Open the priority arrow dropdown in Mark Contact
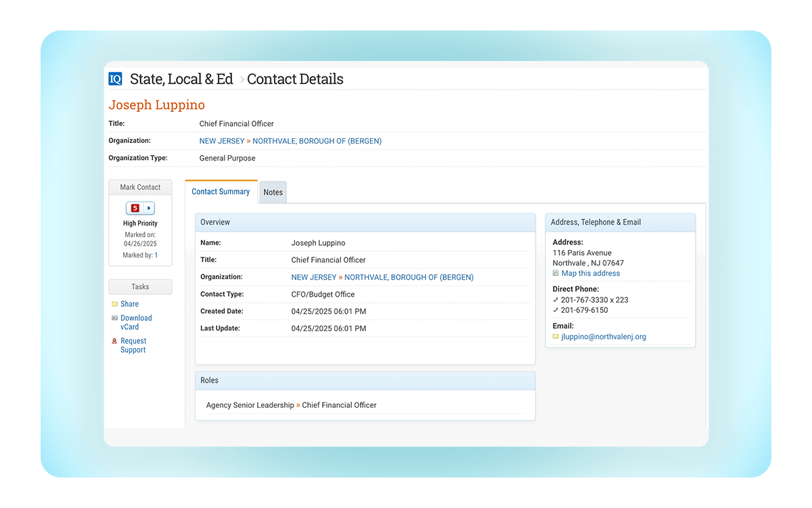The width and height of the screenshot is (812, 508). pos(149,209)
